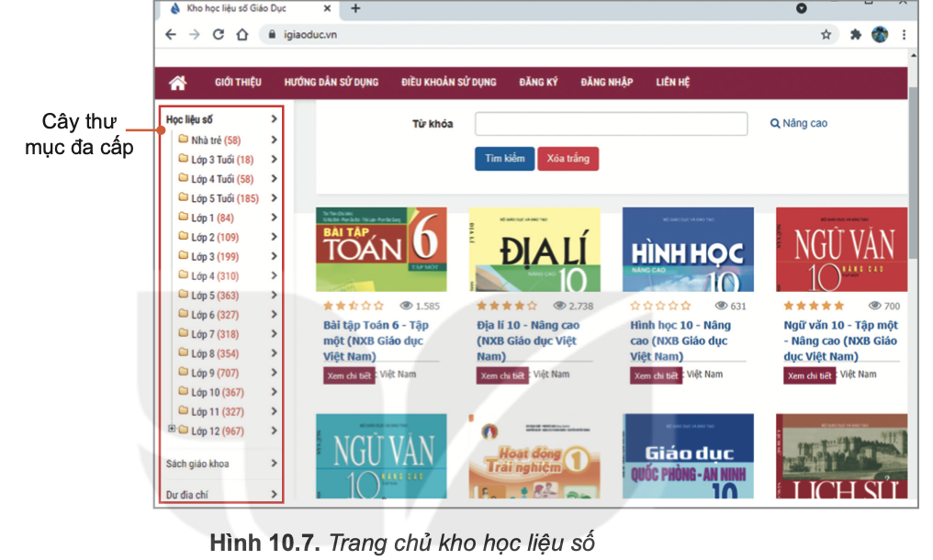Go back using the back arrow
The image size is (933, 560).
[x=169, y=32]
